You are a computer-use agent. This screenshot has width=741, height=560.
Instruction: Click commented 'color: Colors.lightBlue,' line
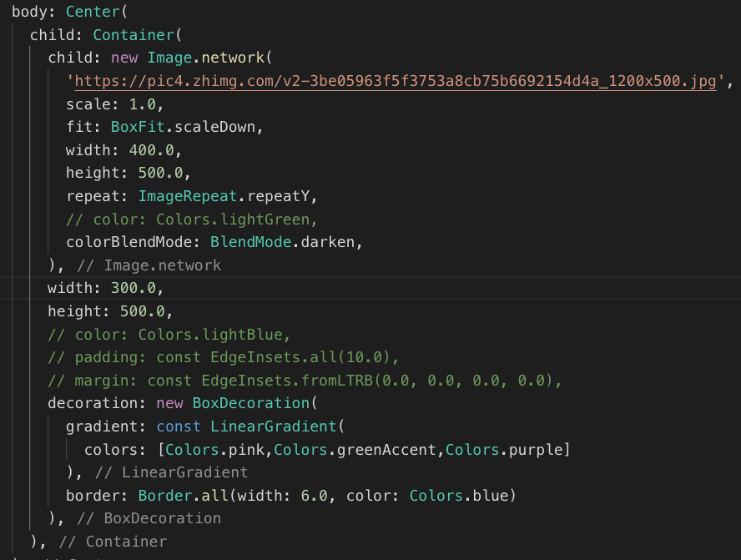tap(169, 335)
